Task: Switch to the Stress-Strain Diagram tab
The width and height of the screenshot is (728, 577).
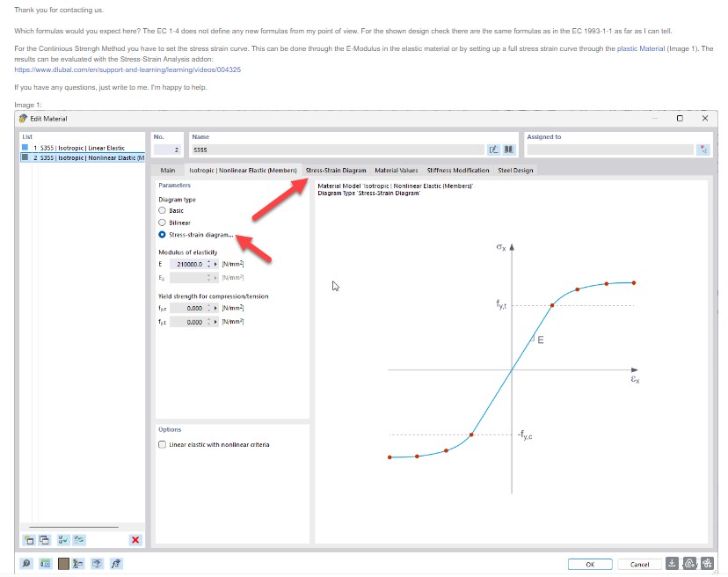Action: click(x=336, y=170)
